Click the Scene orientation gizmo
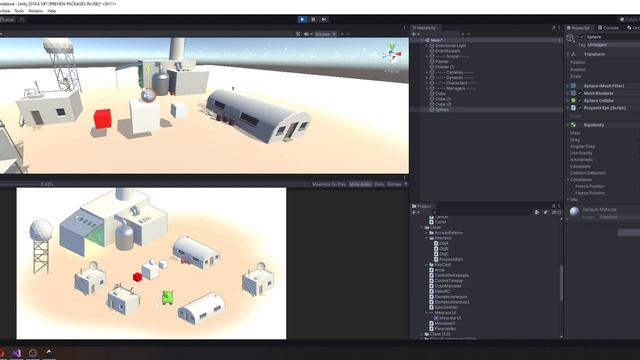Screen dimensions: 640x360 pos(392,53)
